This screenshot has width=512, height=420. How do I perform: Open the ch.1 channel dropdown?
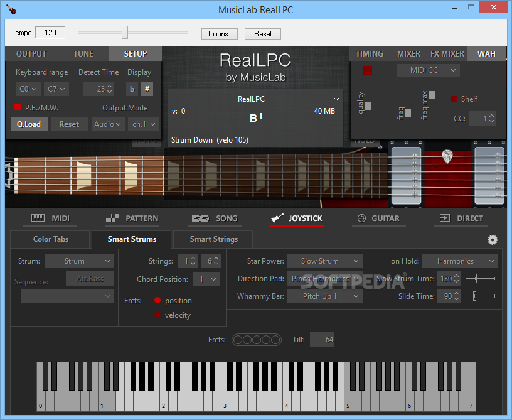tap(143, 124)
